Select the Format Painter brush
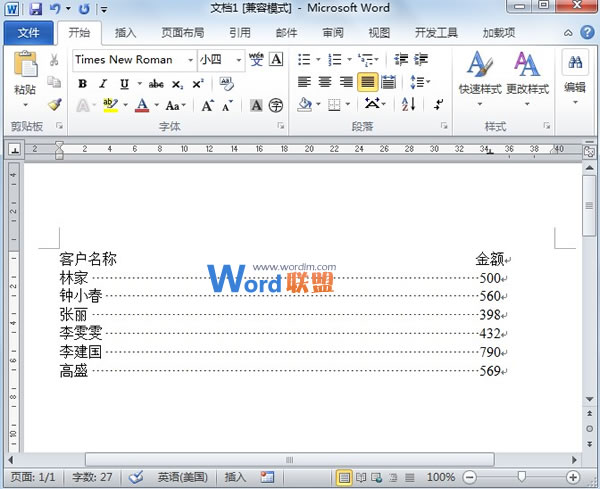Image resolution: width=600 pixels, height=489 pixels. [55, 104]
